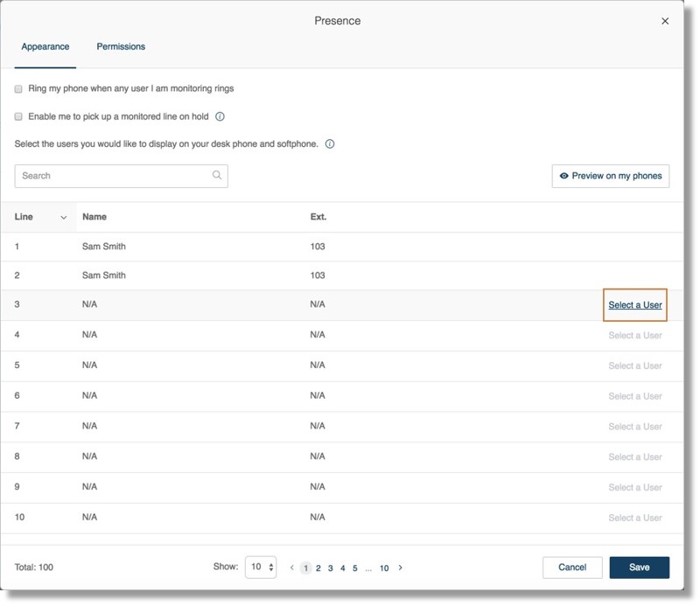Go to page 2 in pagination
This screenshot has width=700, height=606.
[318, 568]
